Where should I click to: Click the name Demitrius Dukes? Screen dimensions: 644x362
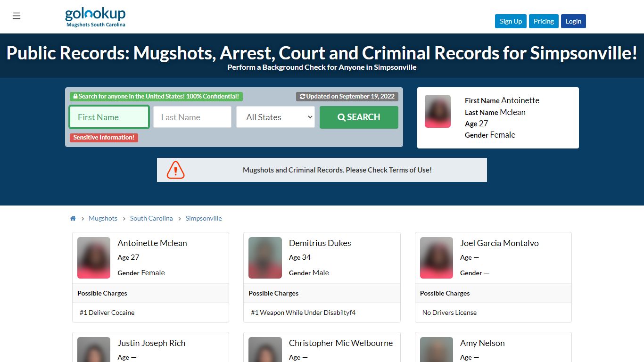(x=320, y=243)
